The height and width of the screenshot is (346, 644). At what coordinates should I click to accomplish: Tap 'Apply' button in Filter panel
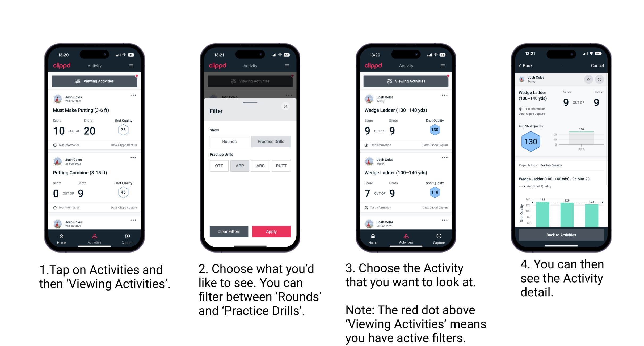(271, 231)
